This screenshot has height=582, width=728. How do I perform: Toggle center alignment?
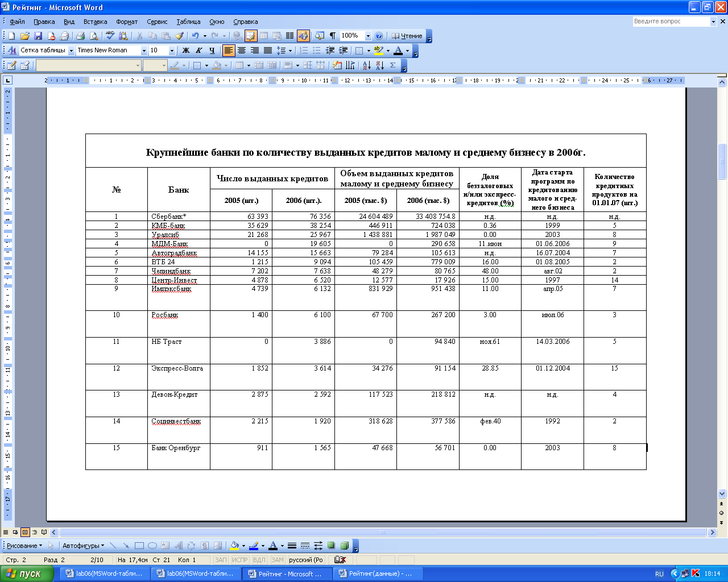click(242, 51)
